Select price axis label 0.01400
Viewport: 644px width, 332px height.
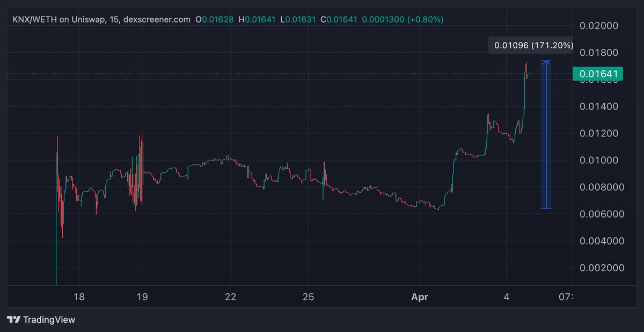click(x=599, y=106)
